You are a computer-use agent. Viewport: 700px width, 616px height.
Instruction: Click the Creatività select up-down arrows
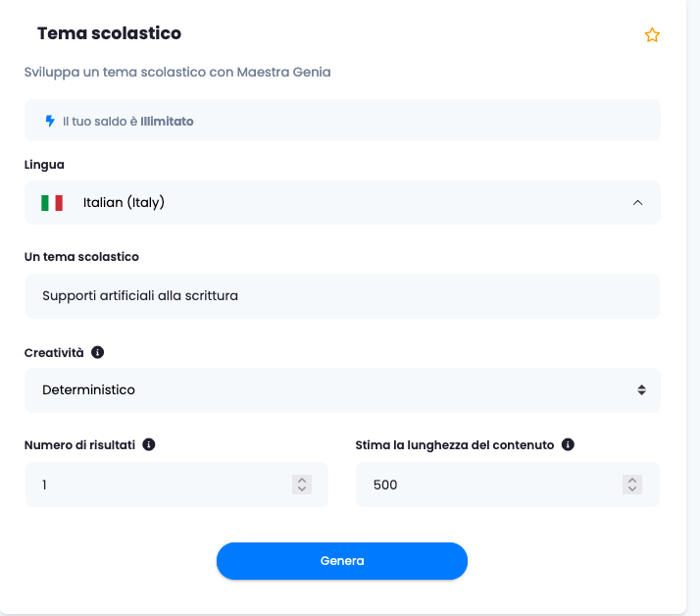coord(641,390)
